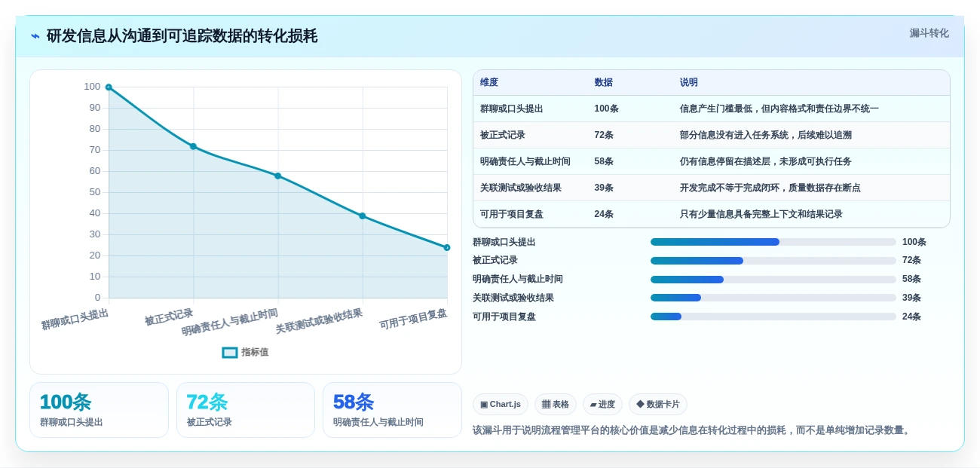Click the chart data point at 58
The width and height of the screenshot is (980, 468).
(277, 176)
